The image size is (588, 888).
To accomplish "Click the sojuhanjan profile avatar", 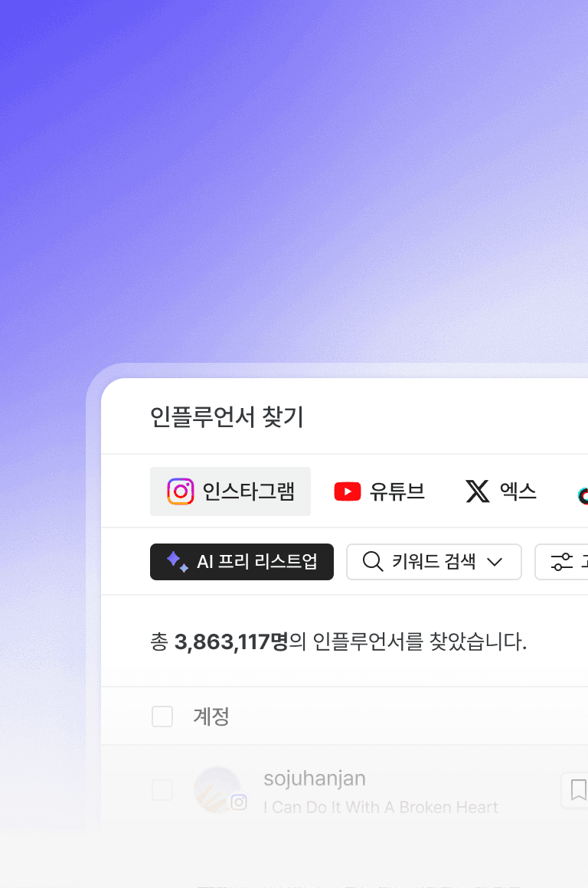I will tap(217, 789).
